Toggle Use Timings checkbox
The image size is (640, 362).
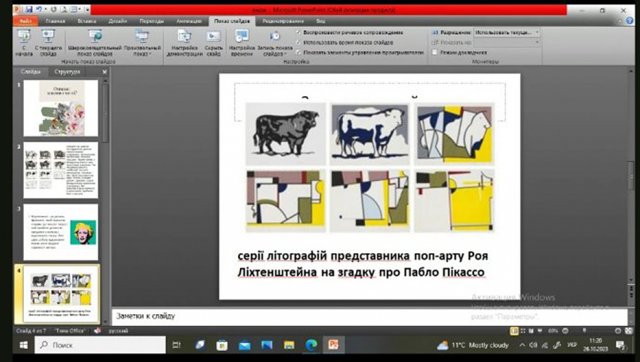(x=298, y=42)
